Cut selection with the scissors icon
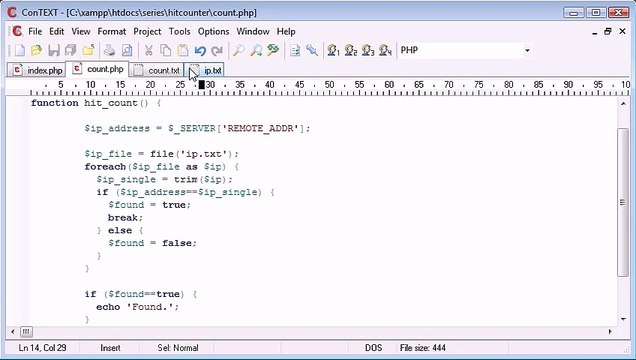 pyautogui.click(x=148, y=50)
